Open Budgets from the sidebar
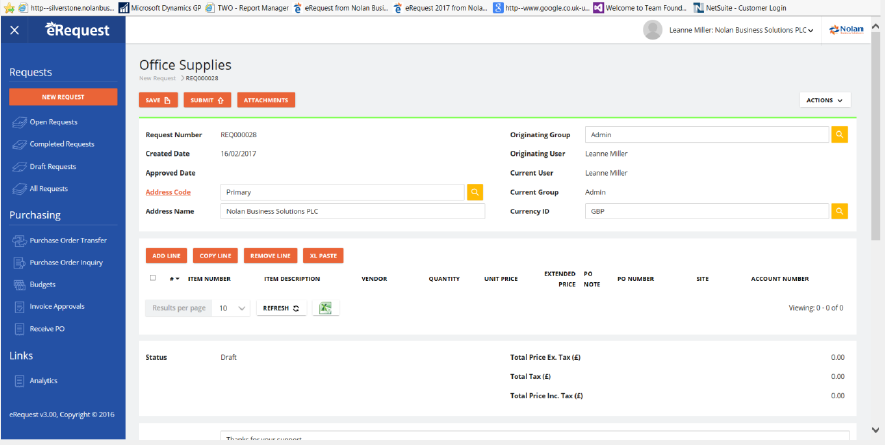 42,284
